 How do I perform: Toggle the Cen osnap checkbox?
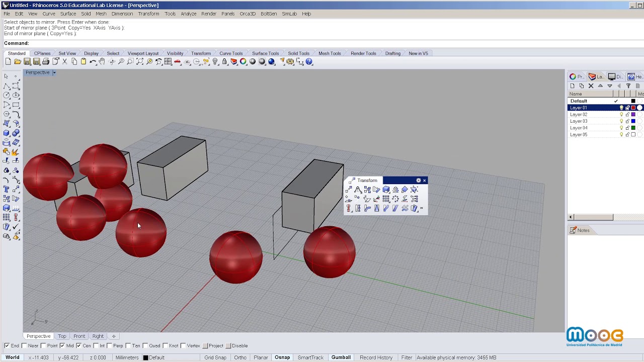[x=78, y=346]
